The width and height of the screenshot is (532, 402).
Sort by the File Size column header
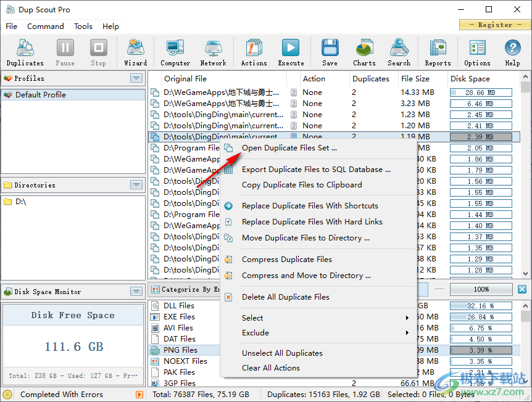[x=422, y=79]
